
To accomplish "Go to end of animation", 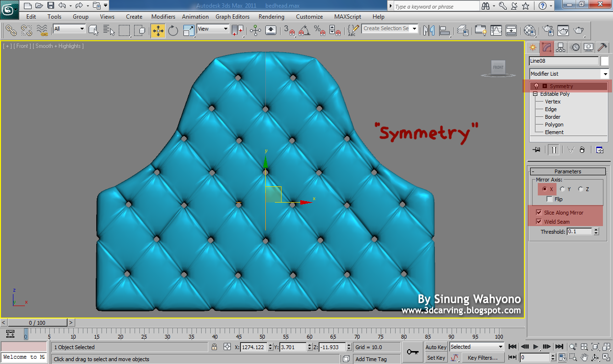I will (558, 347).
